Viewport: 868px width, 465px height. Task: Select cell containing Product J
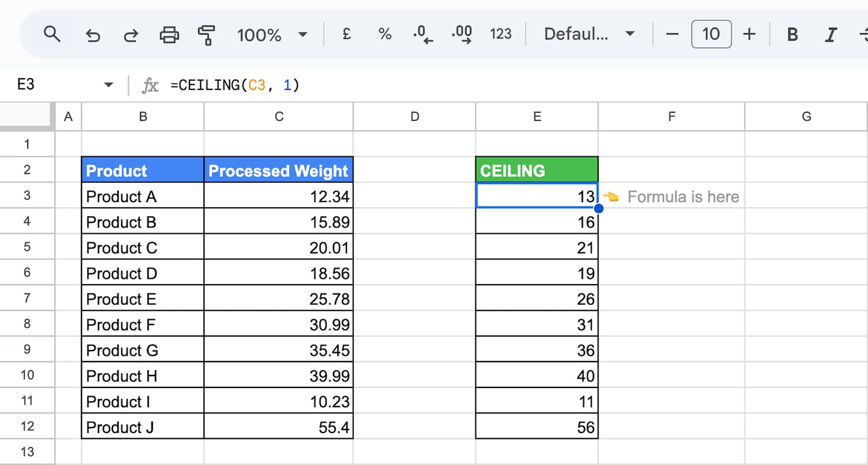point(143,426)
